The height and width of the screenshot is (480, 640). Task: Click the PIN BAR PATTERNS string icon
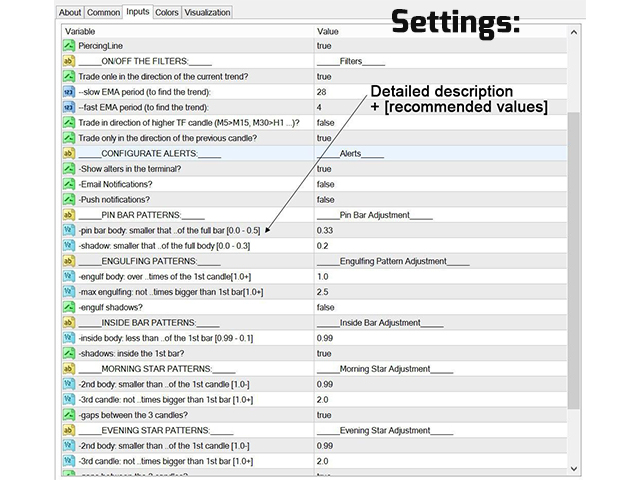pyautogui.click(x=69, y=215)
